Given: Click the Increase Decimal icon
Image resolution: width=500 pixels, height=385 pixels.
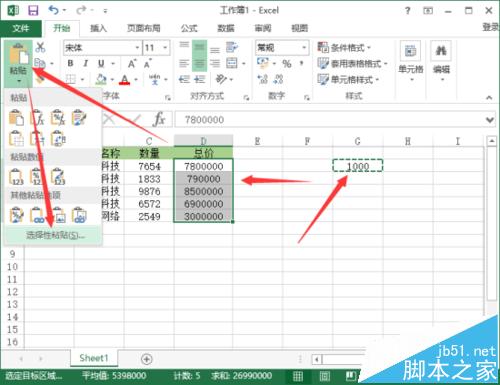Looking at the screenshot, I should pos(263,79).
